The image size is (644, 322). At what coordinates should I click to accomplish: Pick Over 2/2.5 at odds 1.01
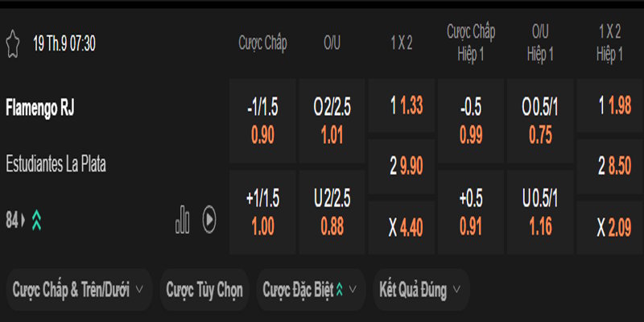point(332,121)
